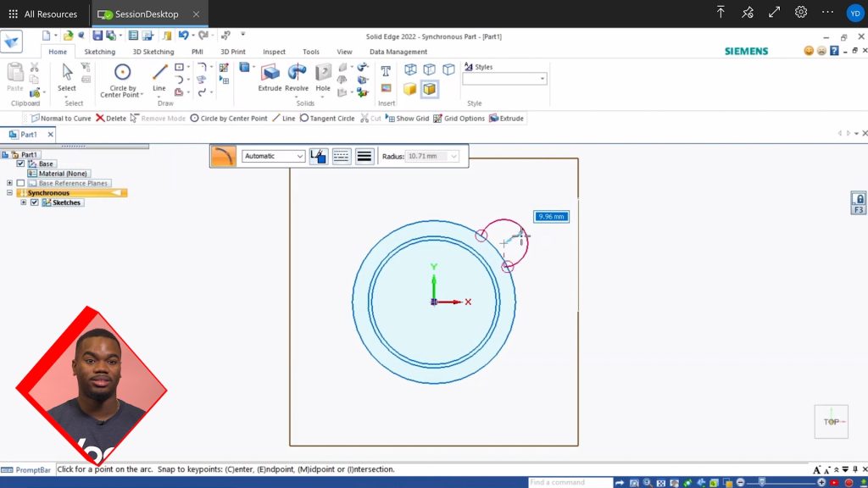
Task: Click the Open file folder icon
Action: (68, 36)
